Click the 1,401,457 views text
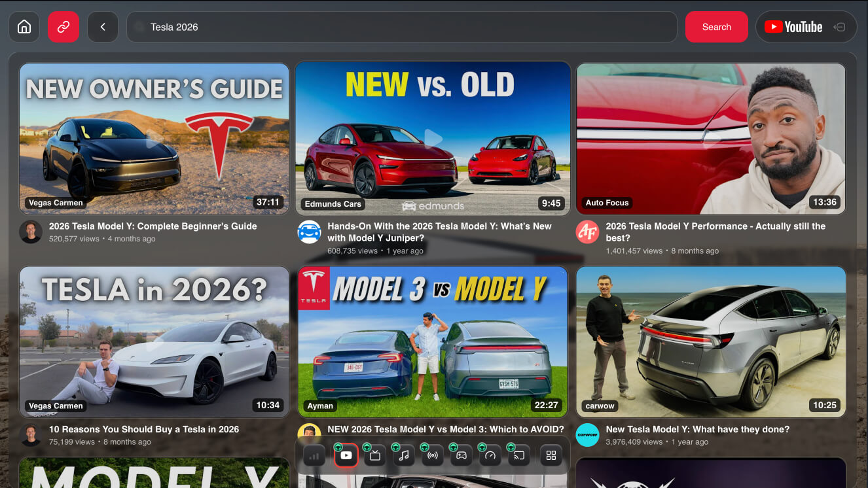This screenshot has height=488, width=868. (x=634, y=251)
